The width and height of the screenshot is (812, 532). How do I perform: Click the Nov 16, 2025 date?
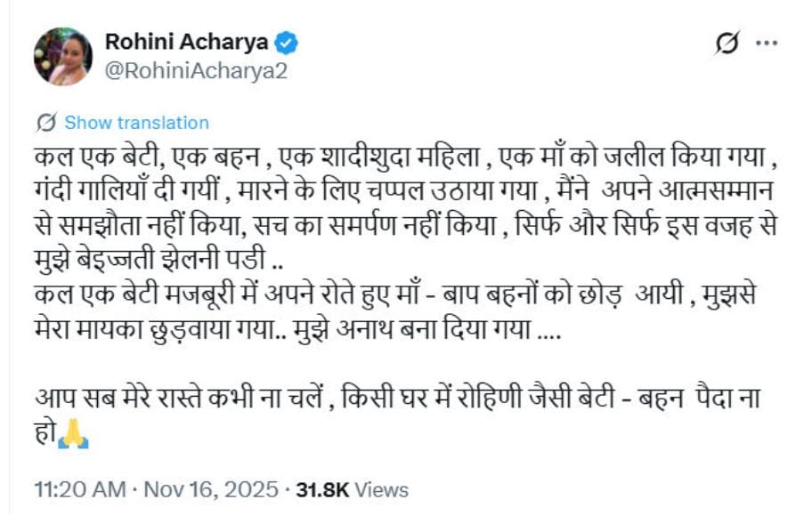click(200, 489)
